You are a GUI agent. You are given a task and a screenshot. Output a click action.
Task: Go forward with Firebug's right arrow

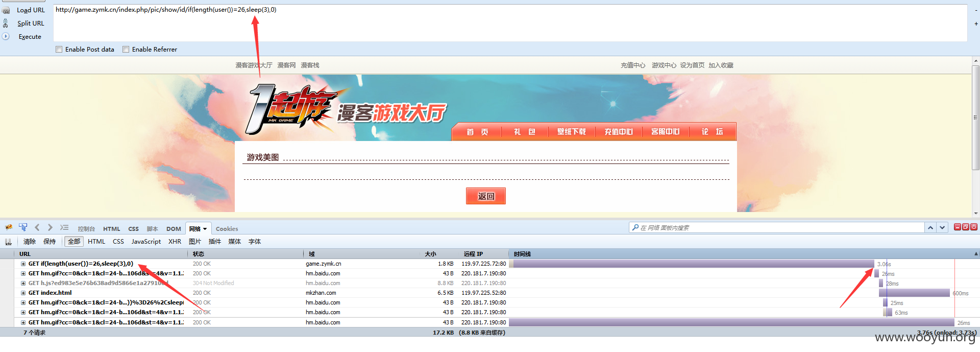pyautogui.click(x=50, y=227)
